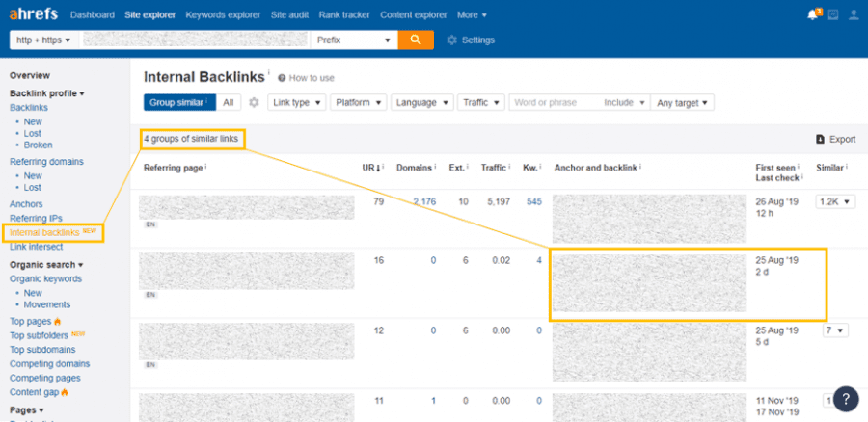Screen dimensions: 868x422
Task: Select Group similar mode
Action: coord(180,102)
